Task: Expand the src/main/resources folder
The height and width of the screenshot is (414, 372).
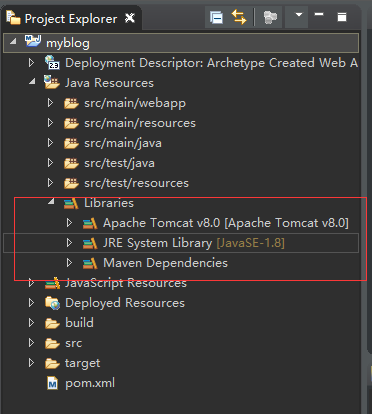Action: 50,123
